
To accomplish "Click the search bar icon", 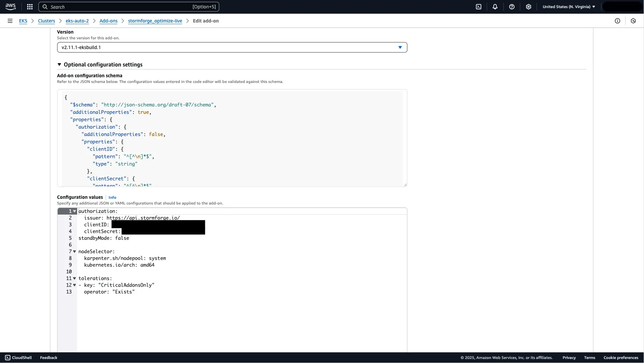I will coord(45,7).
